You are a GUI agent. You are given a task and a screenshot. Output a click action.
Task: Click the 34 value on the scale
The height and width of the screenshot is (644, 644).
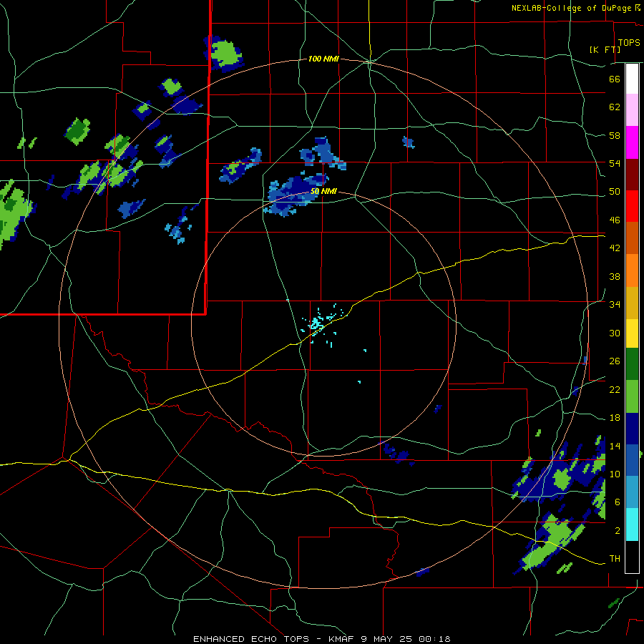(615, 305)
